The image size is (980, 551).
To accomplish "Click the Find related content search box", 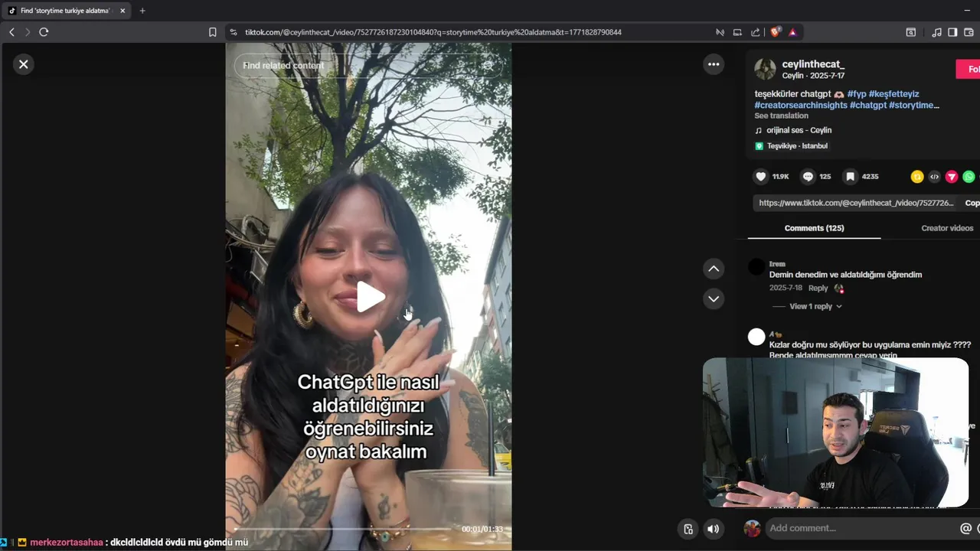I will [x=358, y=66].
